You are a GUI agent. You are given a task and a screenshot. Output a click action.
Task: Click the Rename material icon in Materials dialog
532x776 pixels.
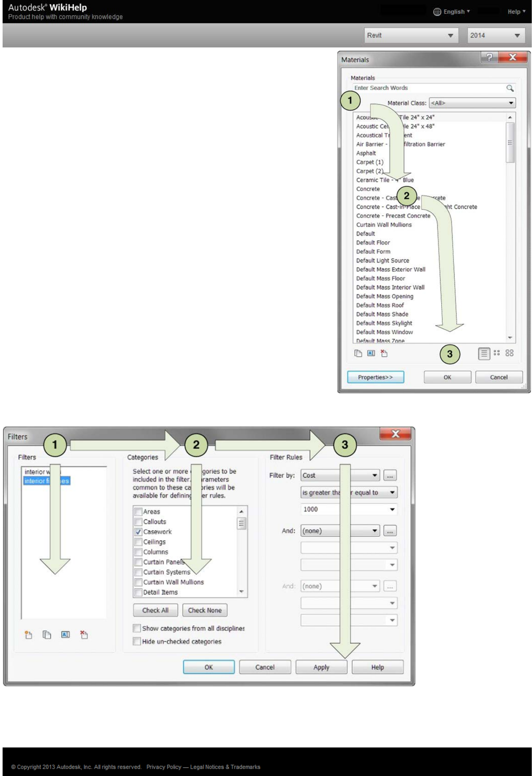point(371,354)
